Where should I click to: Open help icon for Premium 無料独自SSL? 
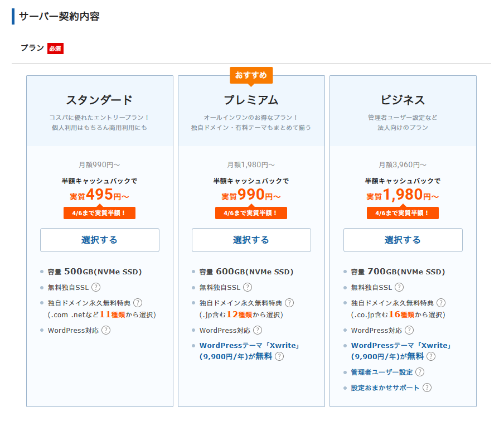tap(248, 288)
